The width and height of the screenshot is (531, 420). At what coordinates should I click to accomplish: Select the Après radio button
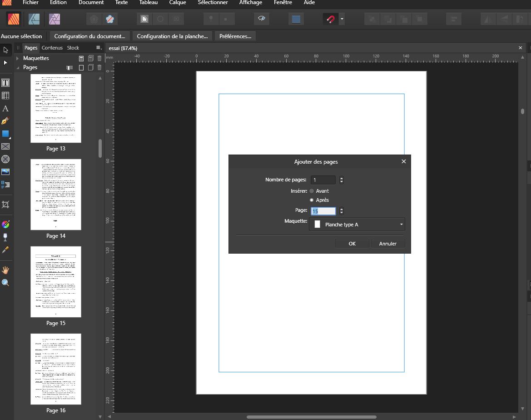(x=312, y=200)
